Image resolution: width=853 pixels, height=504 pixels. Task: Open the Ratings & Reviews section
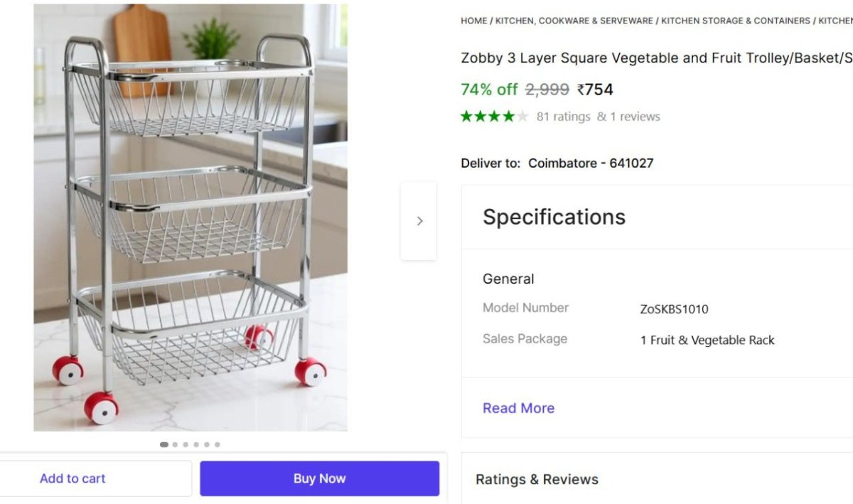[x=537, y=479]
